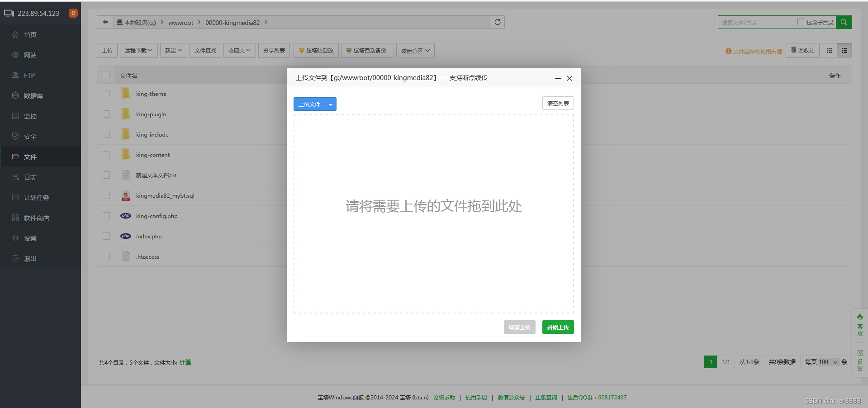Click the notification badge showing 0

73,13
